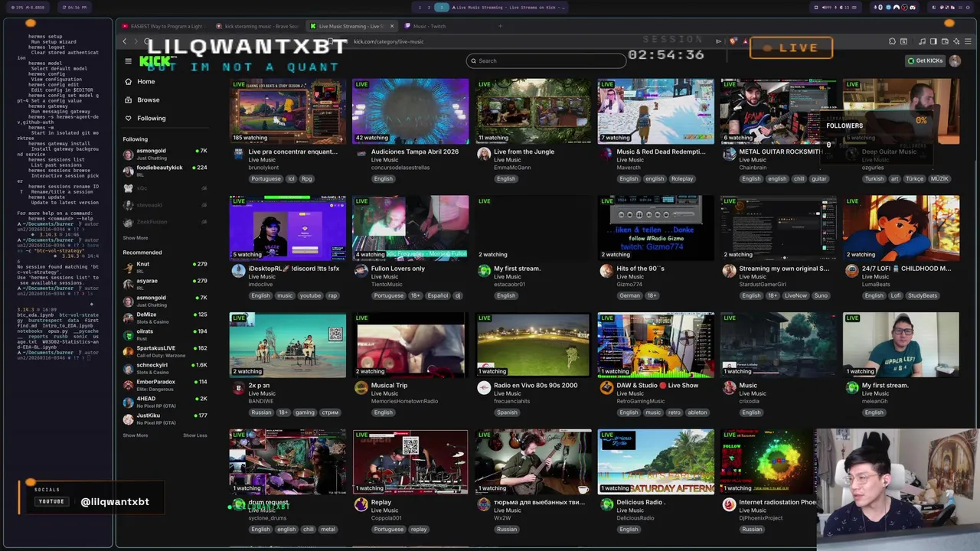Image resolution: width=980 pixels, height=551 pixels.
Task: Click SpartakusLIVE avatar in Recommended list
Action: [128, 350]
